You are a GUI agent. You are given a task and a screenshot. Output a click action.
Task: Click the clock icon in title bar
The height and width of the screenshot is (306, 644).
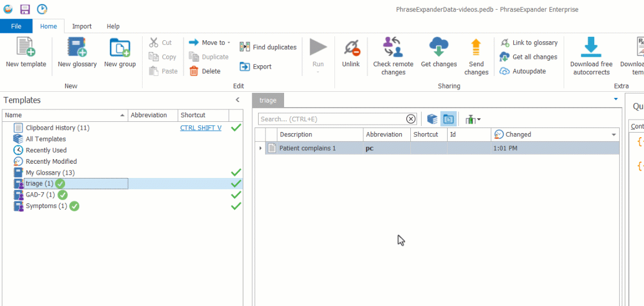pyautogui.click(x=42, y=8)
